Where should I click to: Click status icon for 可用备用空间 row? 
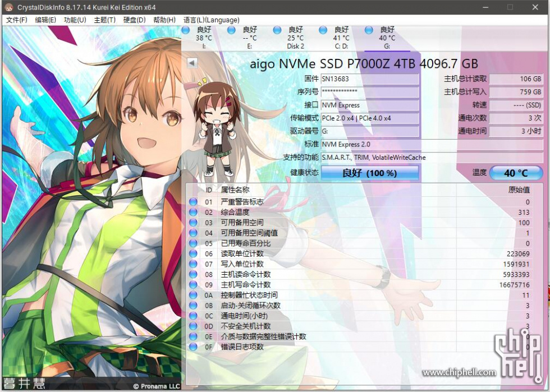[x=193, y=223]
